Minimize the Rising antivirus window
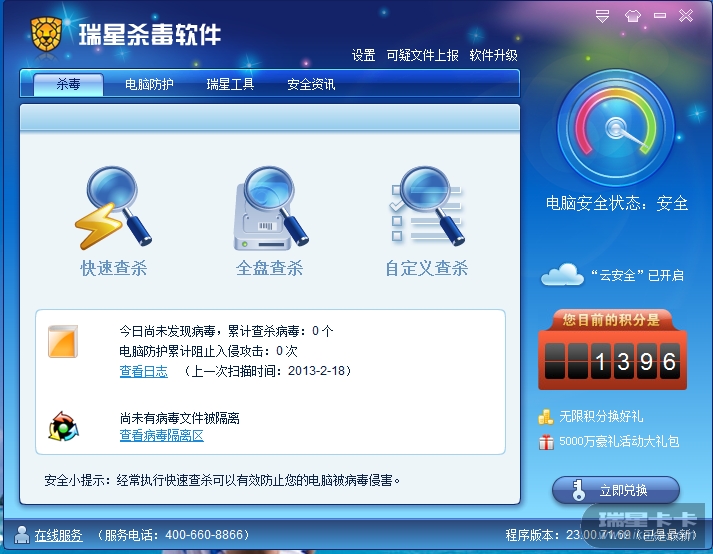 pos(660,16)
